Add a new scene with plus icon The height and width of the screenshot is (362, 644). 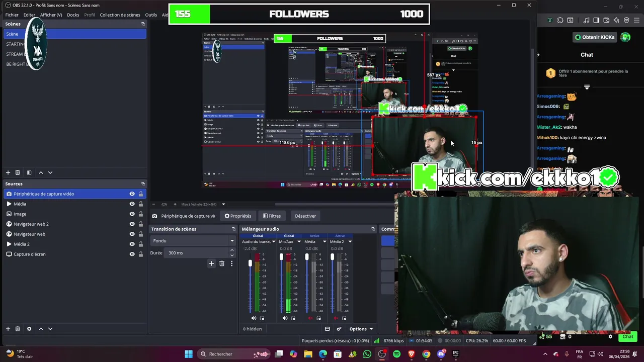tap(8, 172)
